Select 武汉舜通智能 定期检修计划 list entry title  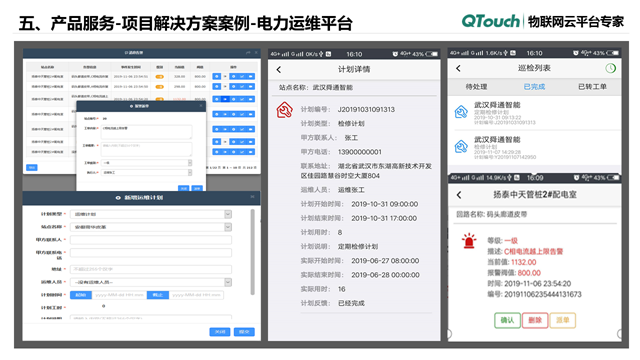coord(497,105)
